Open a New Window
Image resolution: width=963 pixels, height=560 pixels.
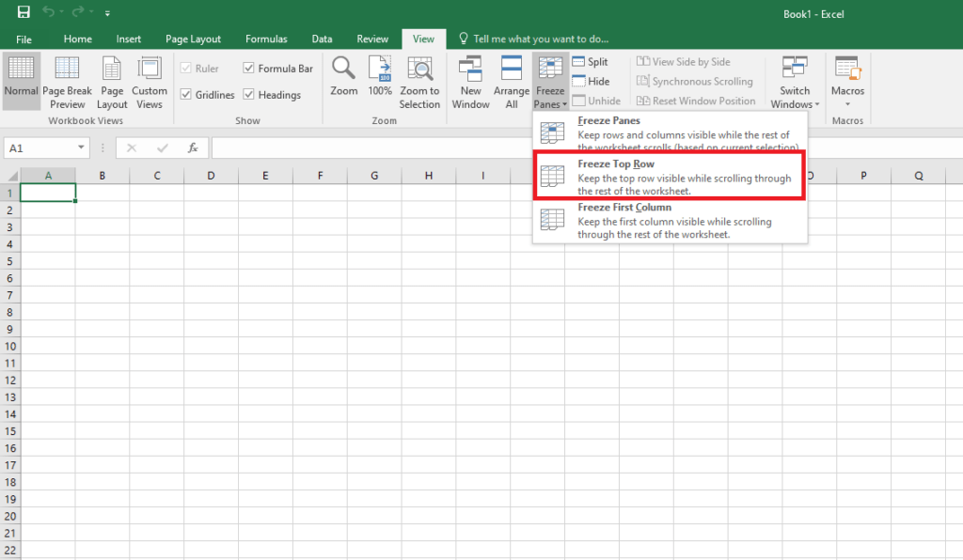[470, 80]
